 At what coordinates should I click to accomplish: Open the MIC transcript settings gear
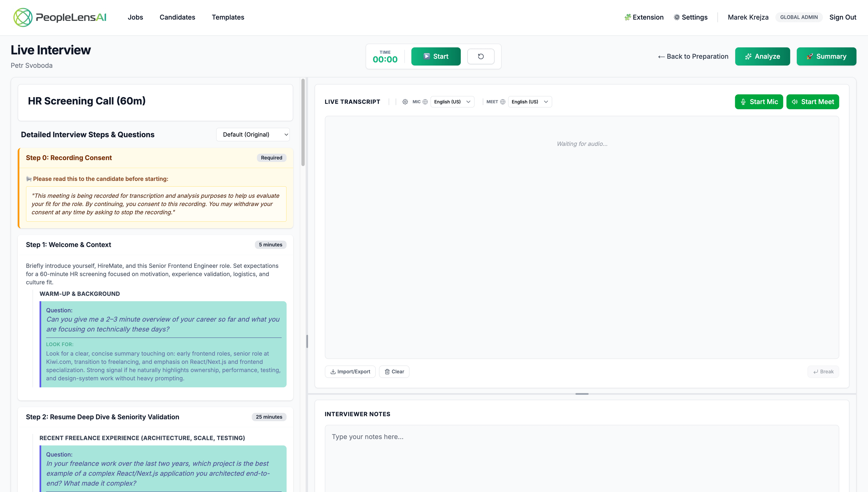pos(405,102)
